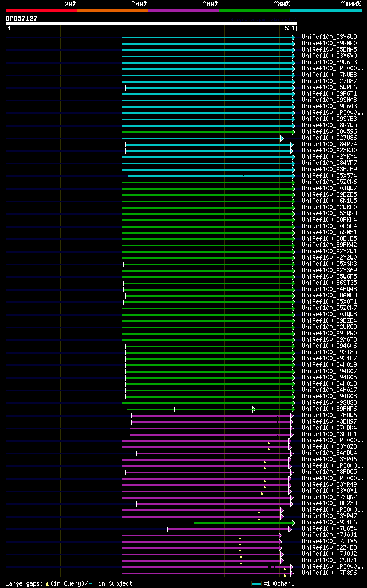The width and height of the screenshot is (367, 588).
Task: Click the white BP057127 query length bar
Action: (x=151, y=23)
